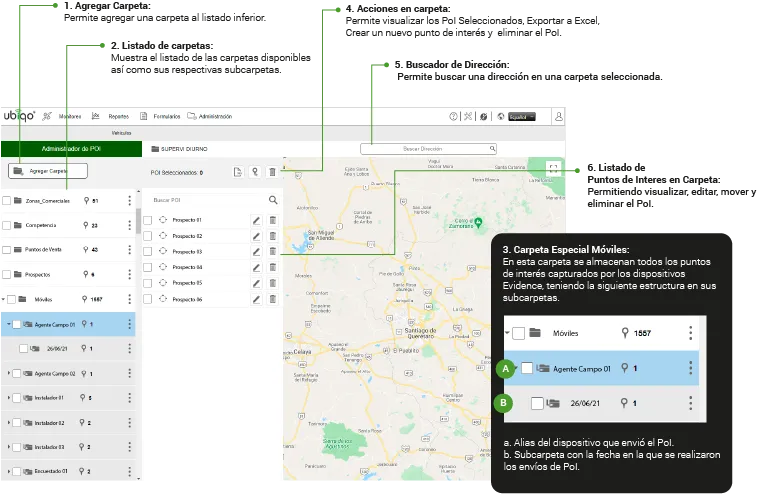Open the help question-mark icon
Viewport: 757px width, 494px height.
(x=453, y=116)
